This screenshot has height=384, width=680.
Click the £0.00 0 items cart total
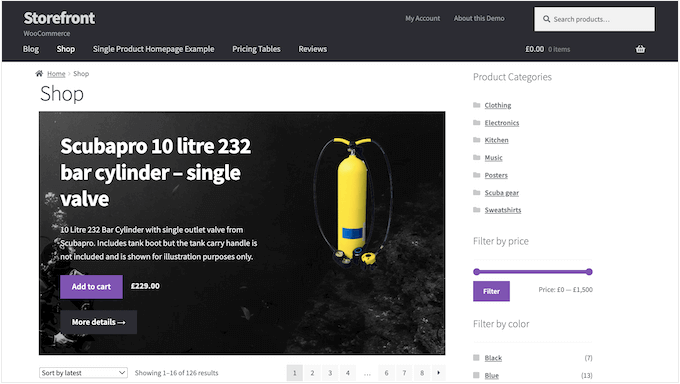click(548, 49)
